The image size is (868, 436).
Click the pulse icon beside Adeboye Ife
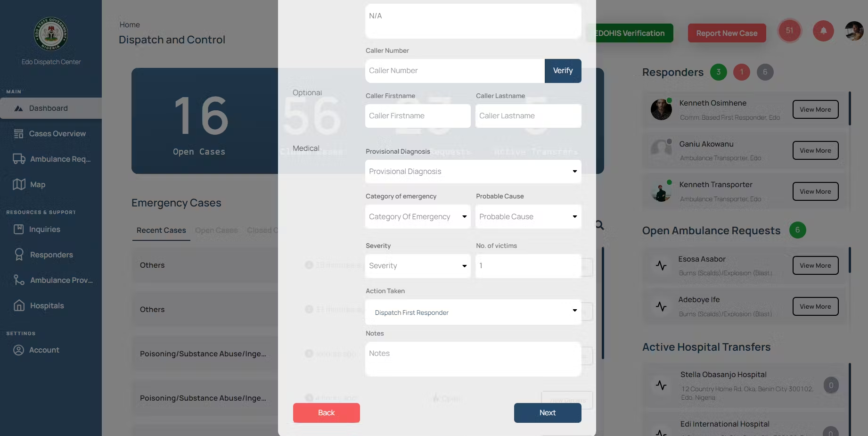(661, 307)
